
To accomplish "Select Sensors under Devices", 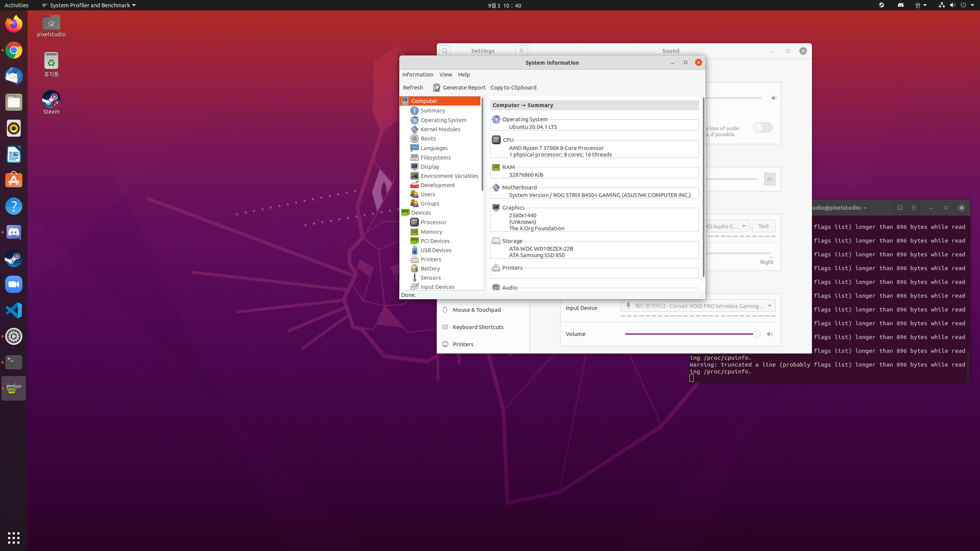I will coord(430,278).
